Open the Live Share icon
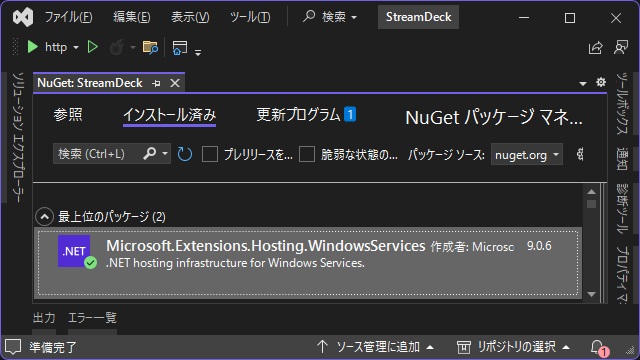Image resolution: width=640 pixels, height=360 pixels. click(596, 48)
